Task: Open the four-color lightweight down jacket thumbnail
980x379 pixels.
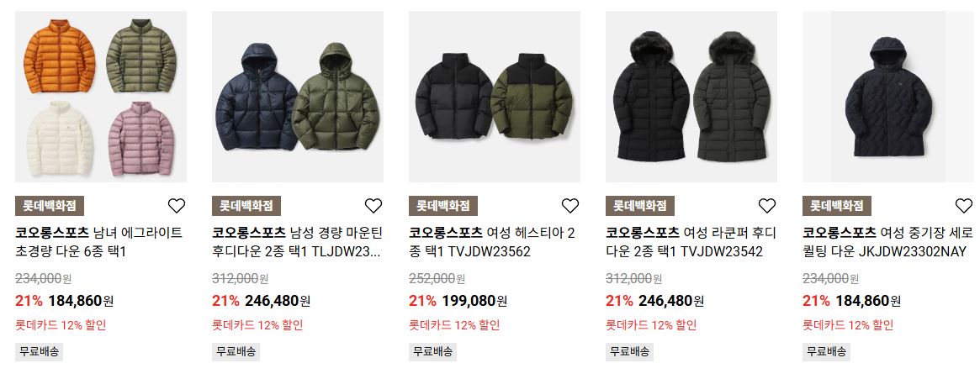Action: point(101,97)
